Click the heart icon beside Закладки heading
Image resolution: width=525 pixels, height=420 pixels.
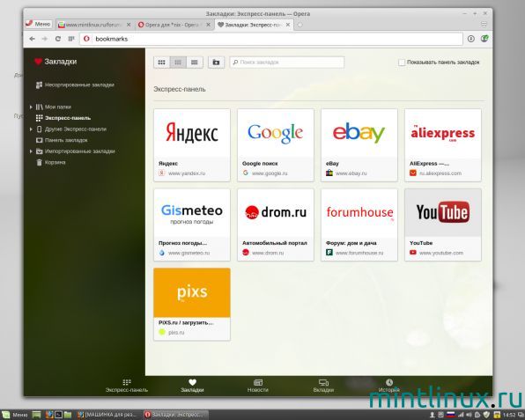(x=38, y=62)
